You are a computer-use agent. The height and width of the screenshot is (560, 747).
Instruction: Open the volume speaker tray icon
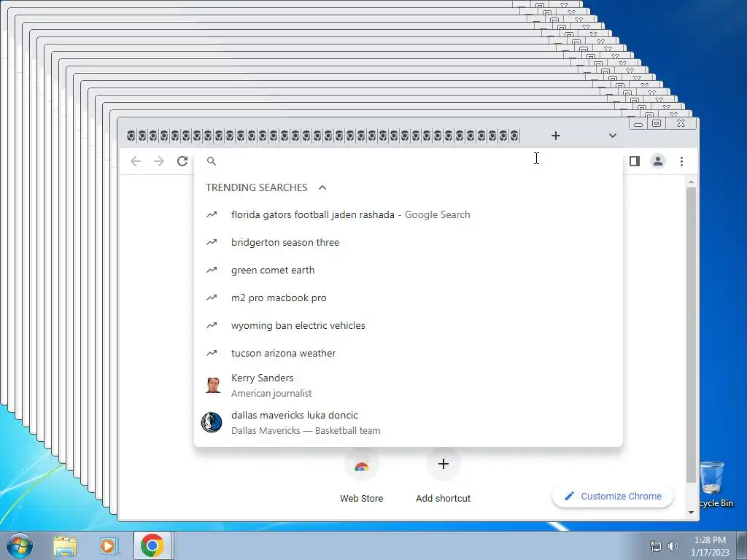click(673, 546)
